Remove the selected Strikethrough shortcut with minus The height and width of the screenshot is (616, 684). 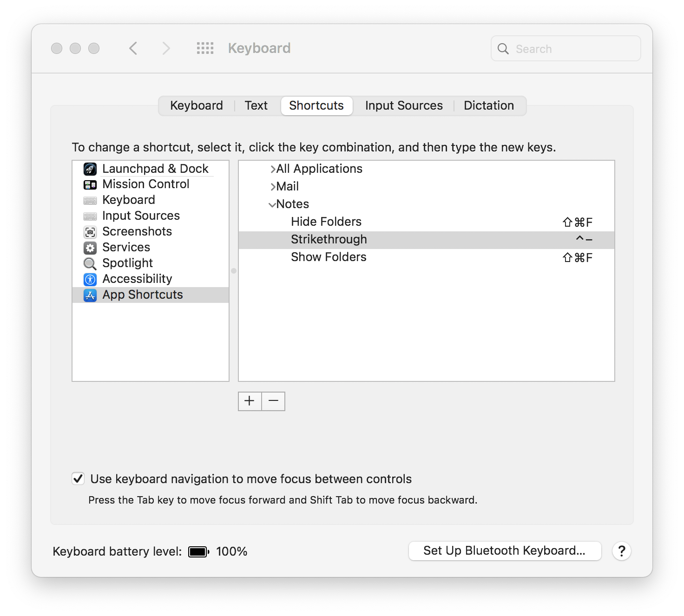pyautogui.click(x=273, y=401)
